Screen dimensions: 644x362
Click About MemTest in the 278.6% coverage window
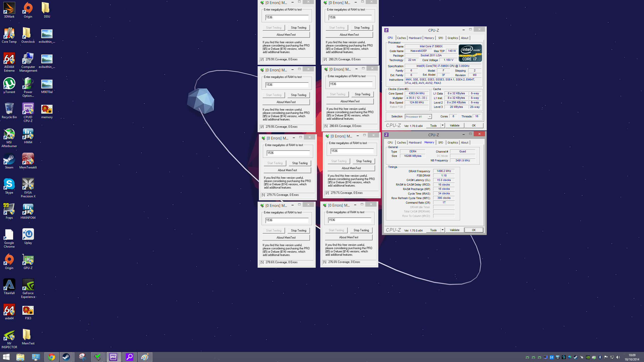(286, 238)
